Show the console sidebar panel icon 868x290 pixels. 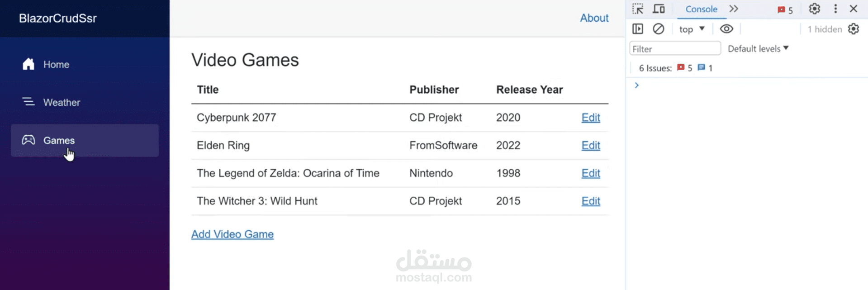pyautogui.click(x=638, y=29)
